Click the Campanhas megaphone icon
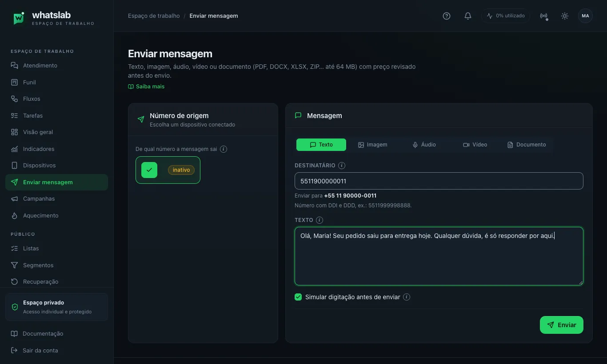This screenshot has height=364, width=607. (14, 198)
